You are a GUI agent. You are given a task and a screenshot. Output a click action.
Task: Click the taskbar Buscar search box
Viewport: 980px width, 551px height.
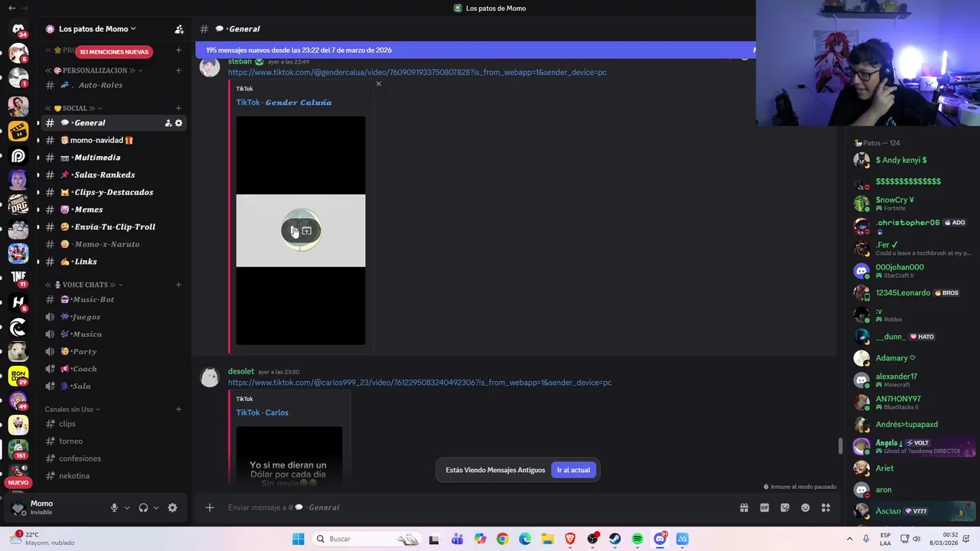coord(367,540)
